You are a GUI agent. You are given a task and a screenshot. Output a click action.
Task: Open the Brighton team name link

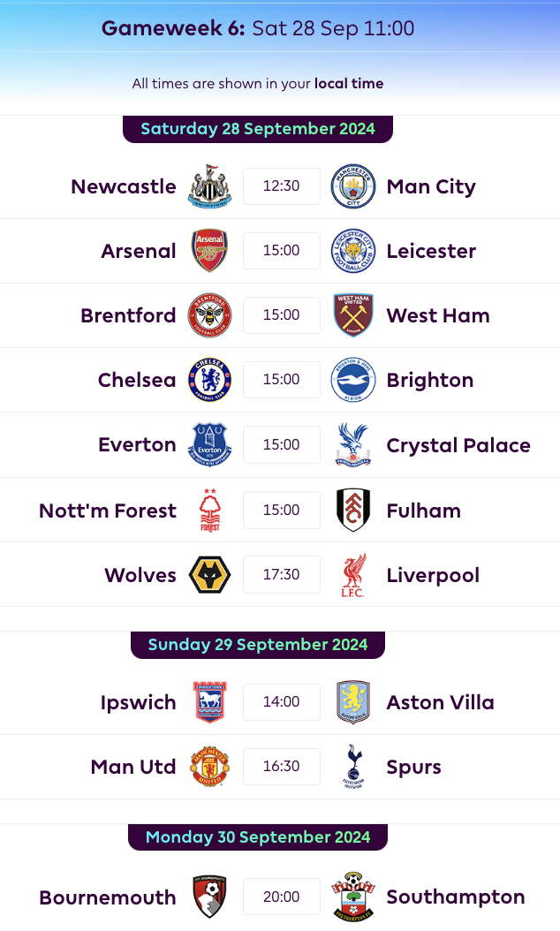(430, 380)
